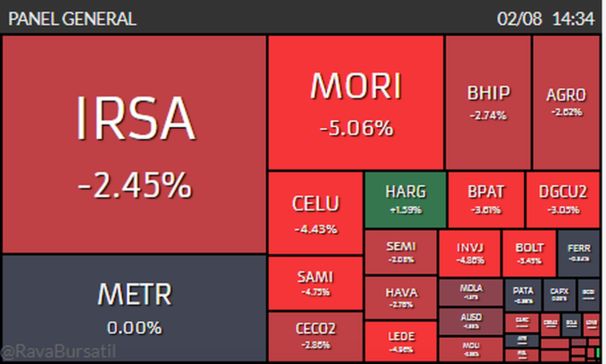Screen dimensions: 606x364
Task: Open the HAVA stock tile
Action: point(401,298)
